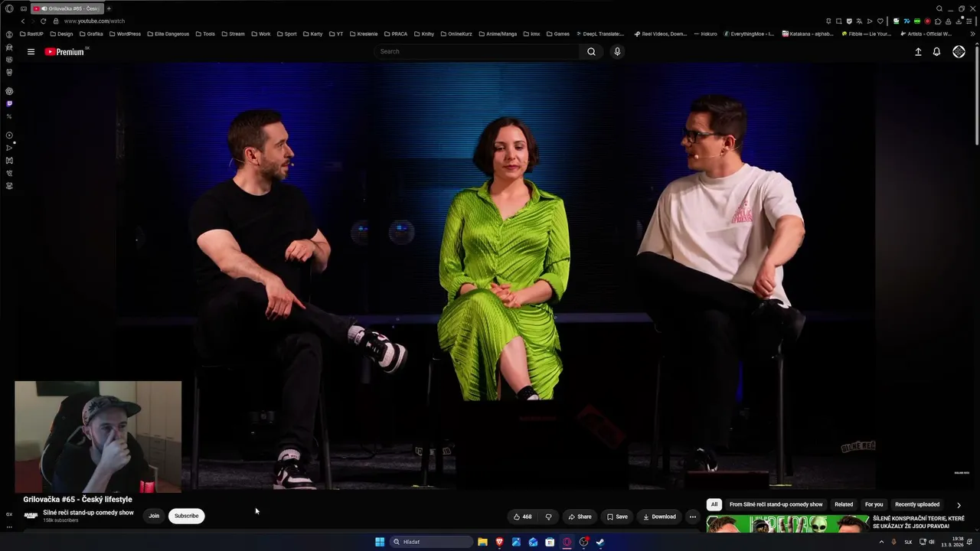The image size is (980, 551).
Task: Dislike the video
Action: (548, 517)
